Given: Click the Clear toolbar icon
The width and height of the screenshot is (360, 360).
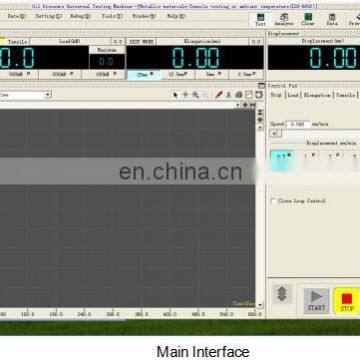Looking at the screenshot, I should [308, 20].
